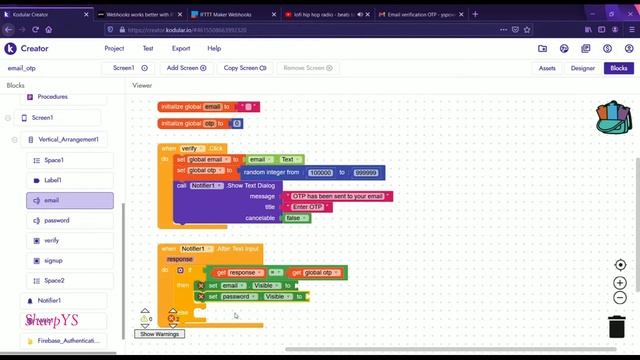Open the equals operator dropdown
640x360 pixels.
276,273
